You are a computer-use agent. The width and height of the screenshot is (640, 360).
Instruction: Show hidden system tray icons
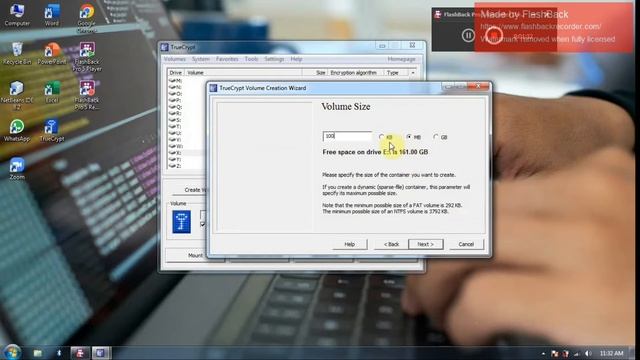[543, 353]
